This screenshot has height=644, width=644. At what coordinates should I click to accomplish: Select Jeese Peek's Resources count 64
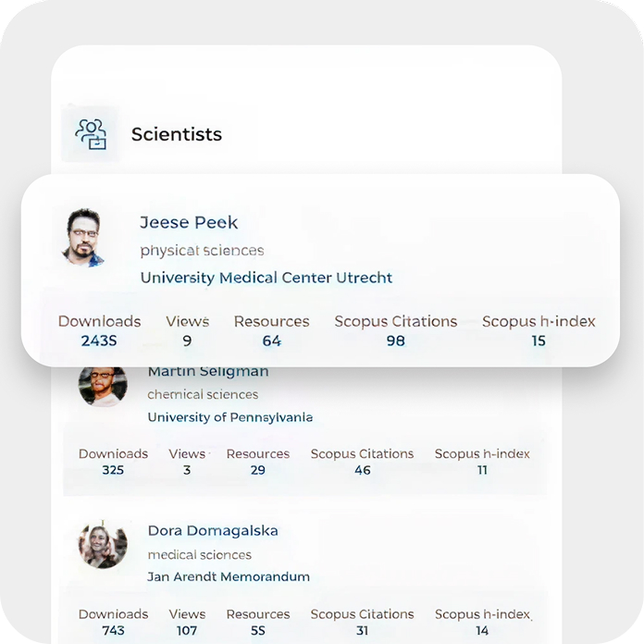tap(271, 341)
